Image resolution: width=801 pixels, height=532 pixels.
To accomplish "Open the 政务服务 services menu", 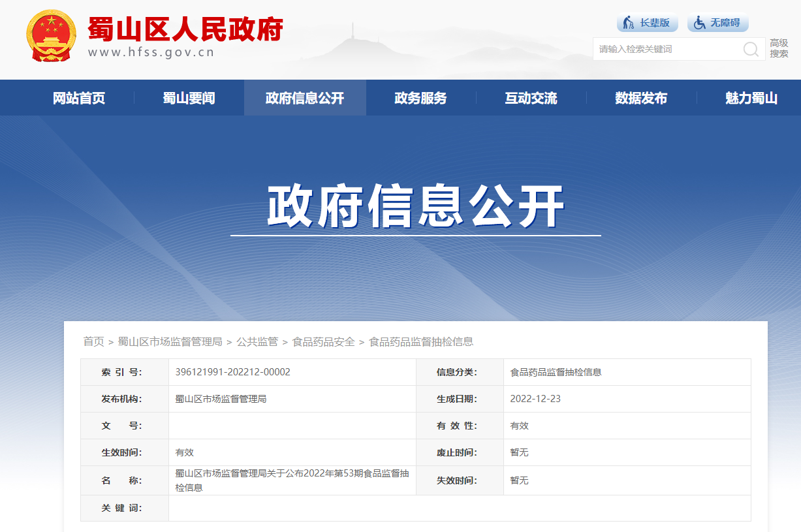I will [419, 97].
